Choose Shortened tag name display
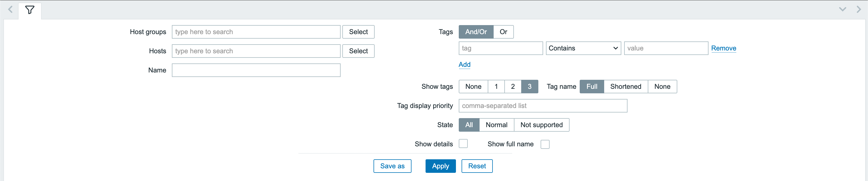 tap(626, 87)
